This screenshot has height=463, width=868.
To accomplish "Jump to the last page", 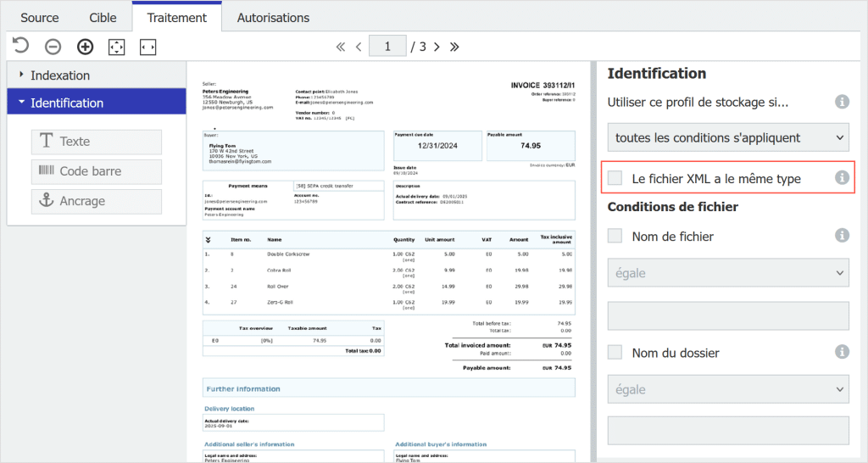I will (454, 47).
